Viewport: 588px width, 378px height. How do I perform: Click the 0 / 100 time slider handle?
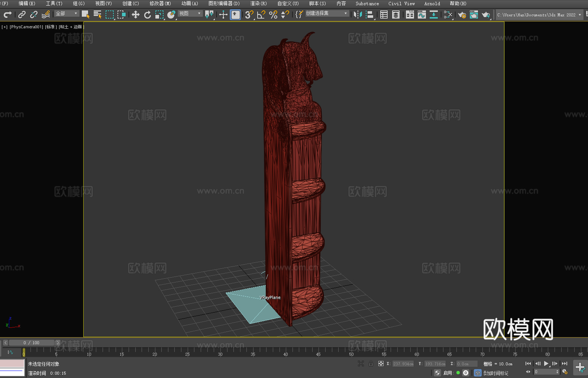click(32, 343)
